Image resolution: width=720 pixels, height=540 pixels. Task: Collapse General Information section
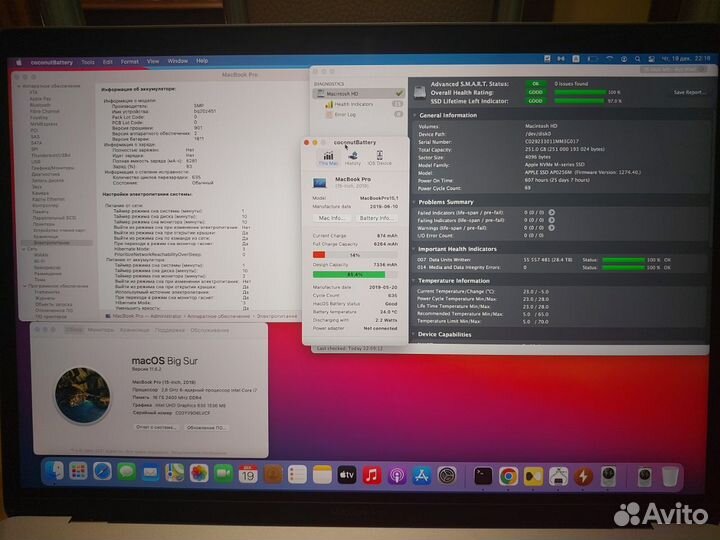[415, 115]
